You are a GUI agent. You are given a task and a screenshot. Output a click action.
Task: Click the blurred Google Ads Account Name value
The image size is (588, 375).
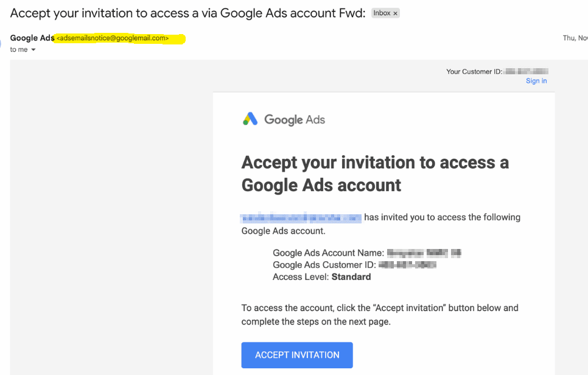coord(424,253)
